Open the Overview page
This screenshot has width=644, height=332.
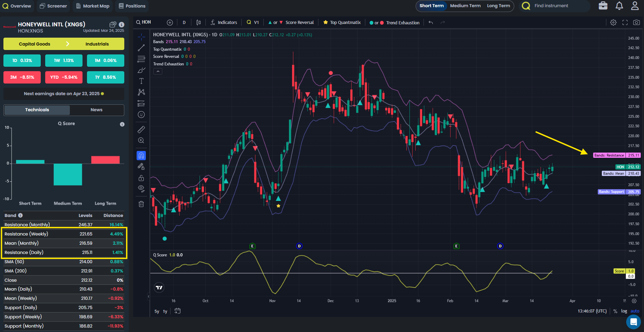coord(17,6)
